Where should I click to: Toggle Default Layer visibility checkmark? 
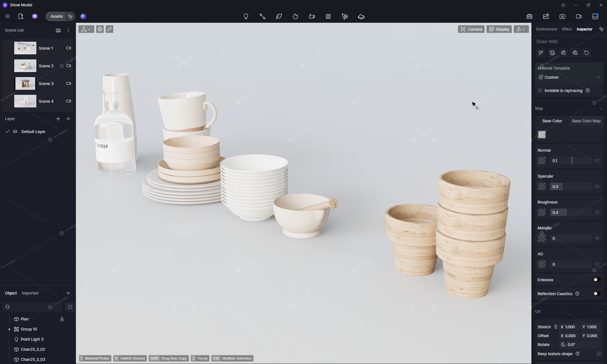click(x=8, y=131)
